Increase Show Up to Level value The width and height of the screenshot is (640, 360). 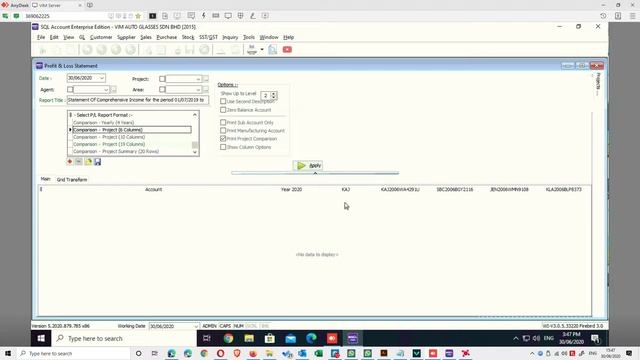pos(274,93)
